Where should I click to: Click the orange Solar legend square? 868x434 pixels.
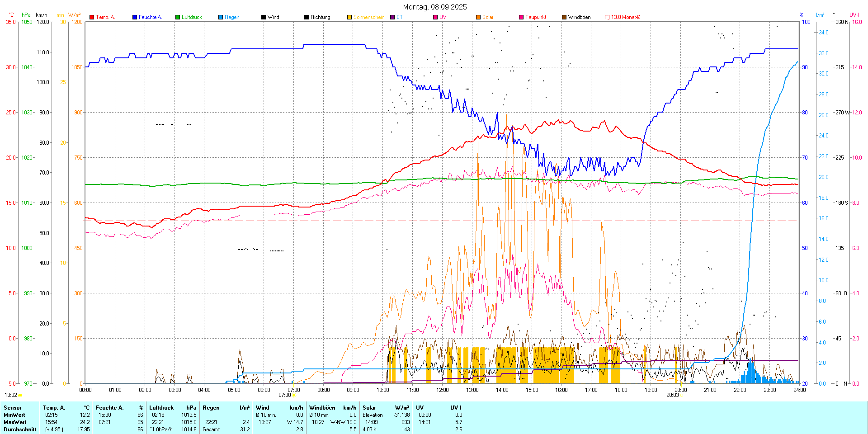coord(478,17)
